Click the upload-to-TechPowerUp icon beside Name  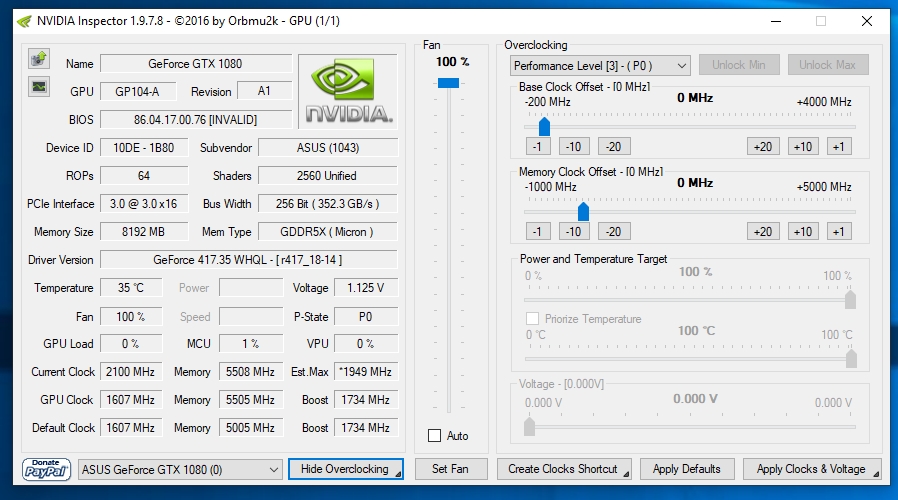pos(39,58)
